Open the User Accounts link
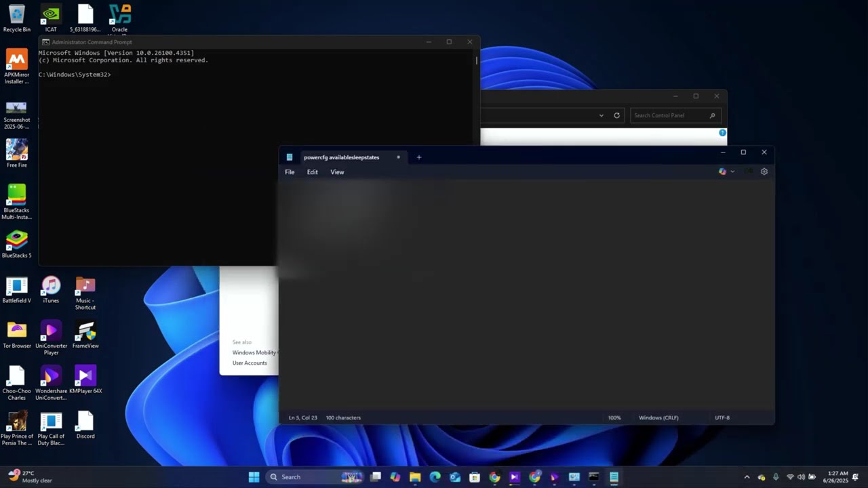The width and height of the screenshot is (868, 488). point(250,363)
